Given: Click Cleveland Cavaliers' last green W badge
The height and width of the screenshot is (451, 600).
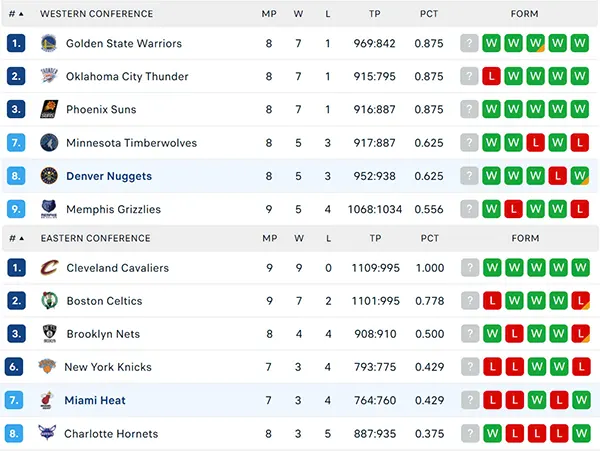Looking at the screenshot, I should (581, 268).
